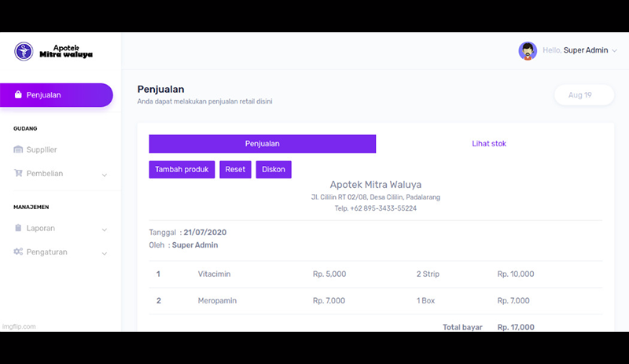Open the Super Admin user dropdown arrow
This screenshot has height=364, width=629.
[615, 50]
